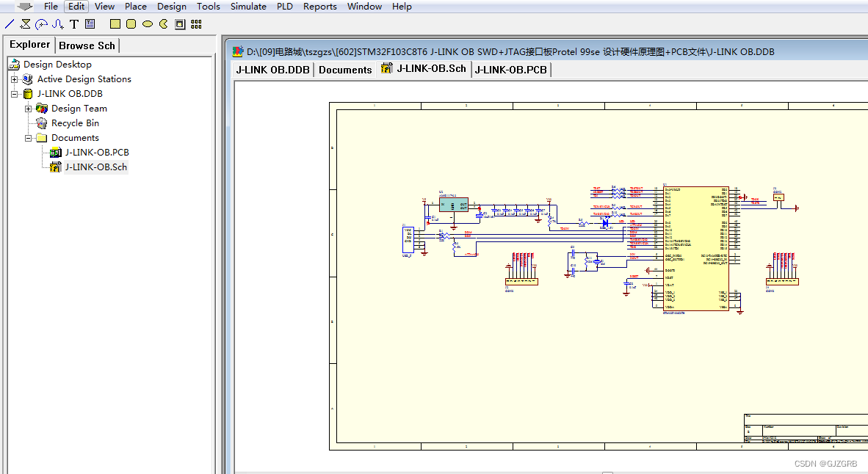Select the Draw Line tool
Viewport: 868px width, 474px height.
(10, 23)
